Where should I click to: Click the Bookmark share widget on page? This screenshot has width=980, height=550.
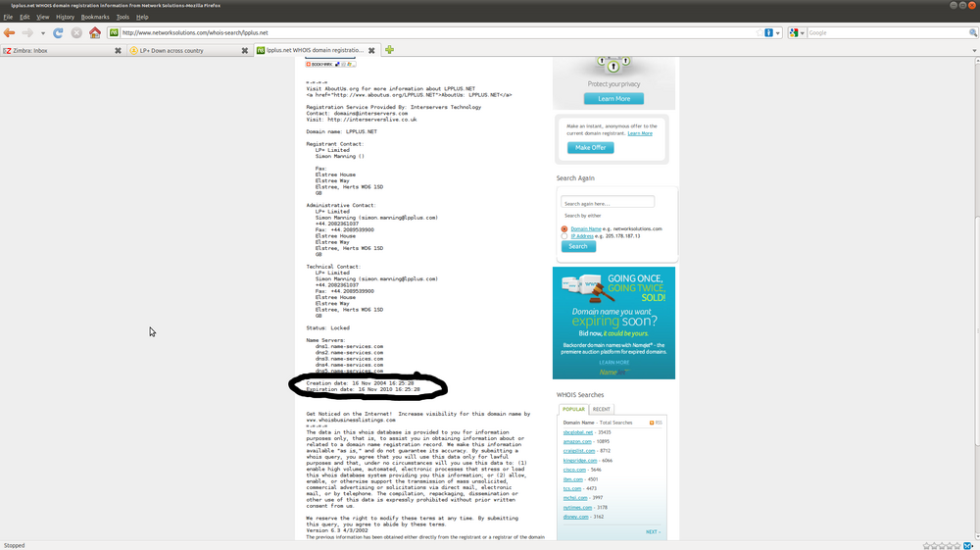click(330, 64)
